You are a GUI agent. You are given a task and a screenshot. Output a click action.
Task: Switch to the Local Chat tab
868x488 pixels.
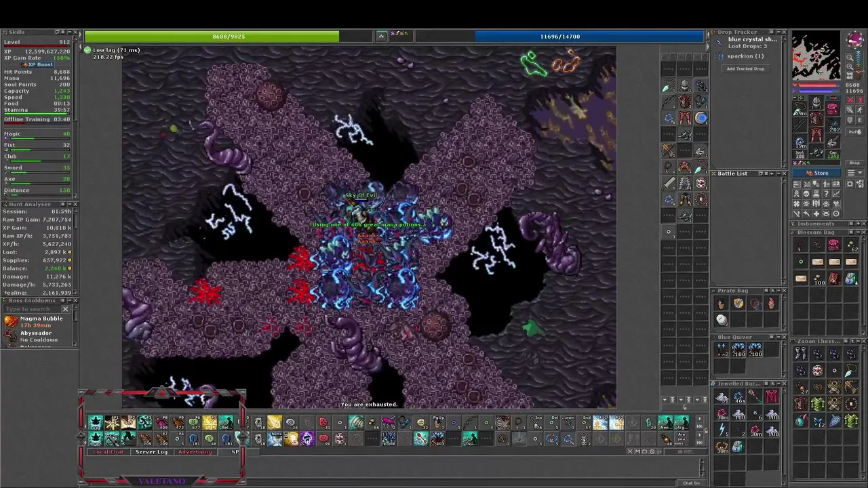[108, 452]
